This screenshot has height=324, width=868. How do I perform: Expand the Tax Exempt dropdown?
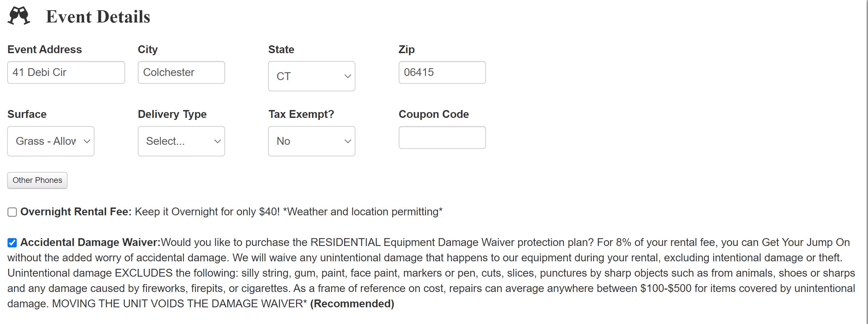coord(311,141)
